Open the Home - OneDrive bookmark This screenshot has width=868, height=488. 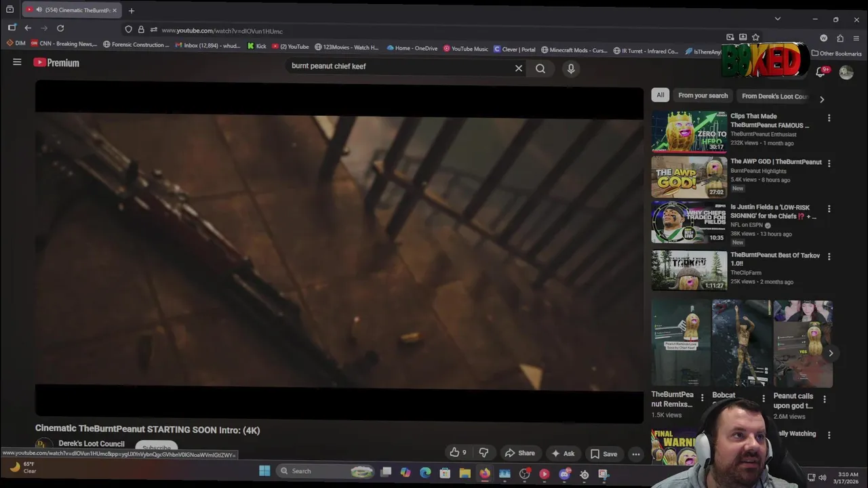[412, 48]
